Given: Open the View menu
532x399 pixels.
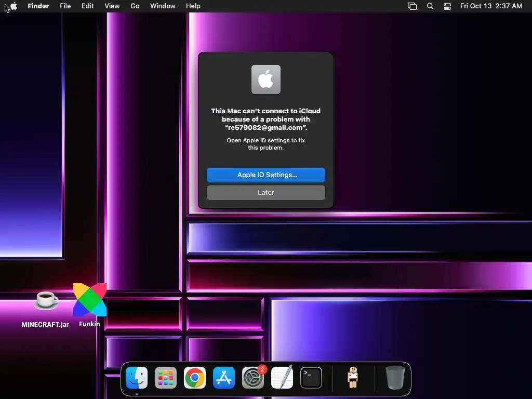Looking at the screenshot, I should [x=112, y=6].
